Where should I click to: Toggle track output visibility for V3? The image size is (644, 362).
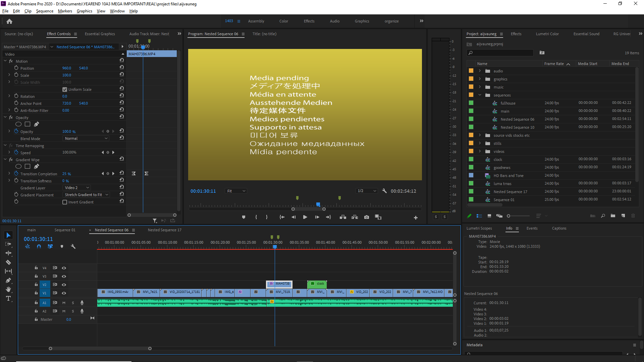point(64,276)
